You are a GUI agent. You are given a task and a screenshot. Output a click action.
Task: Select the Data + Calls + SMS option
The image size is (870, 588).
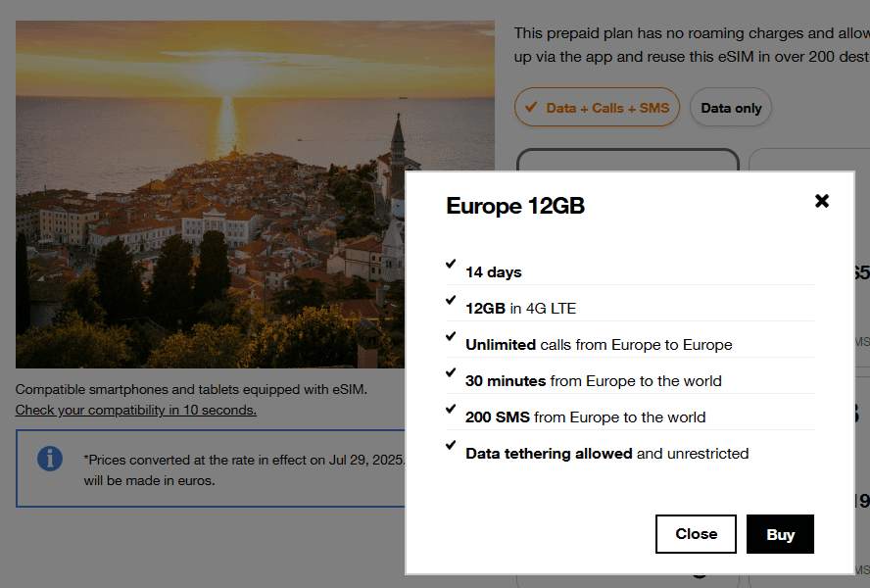(597, 108)
